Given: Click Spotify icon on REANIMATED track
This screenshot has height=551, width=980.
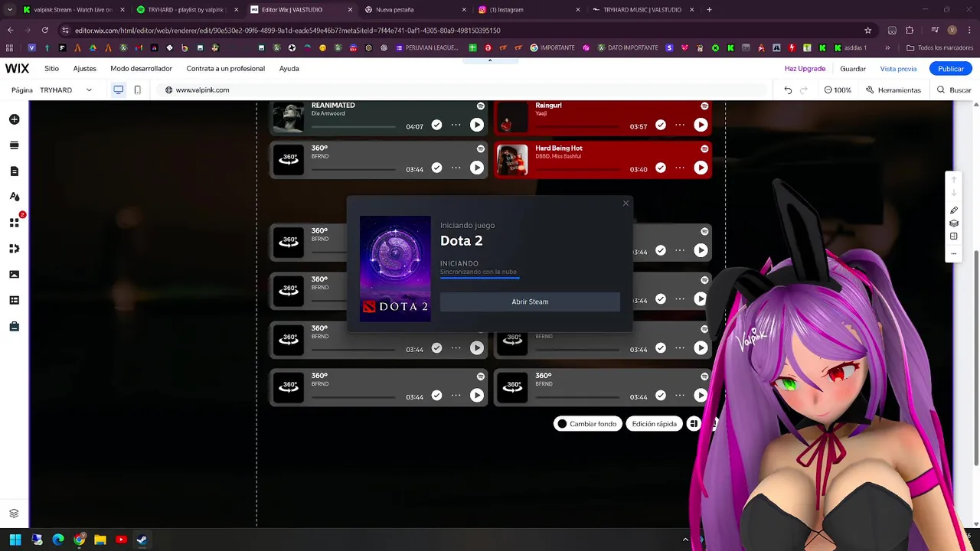Looking at the screenshot, I should tap(481, 106).
